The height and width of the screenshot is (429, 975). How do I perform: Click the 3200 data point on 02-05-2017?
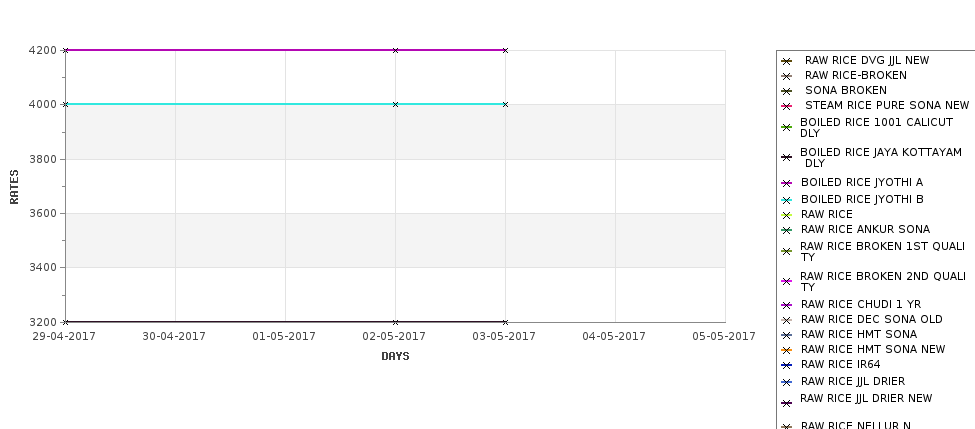(395, 322)
